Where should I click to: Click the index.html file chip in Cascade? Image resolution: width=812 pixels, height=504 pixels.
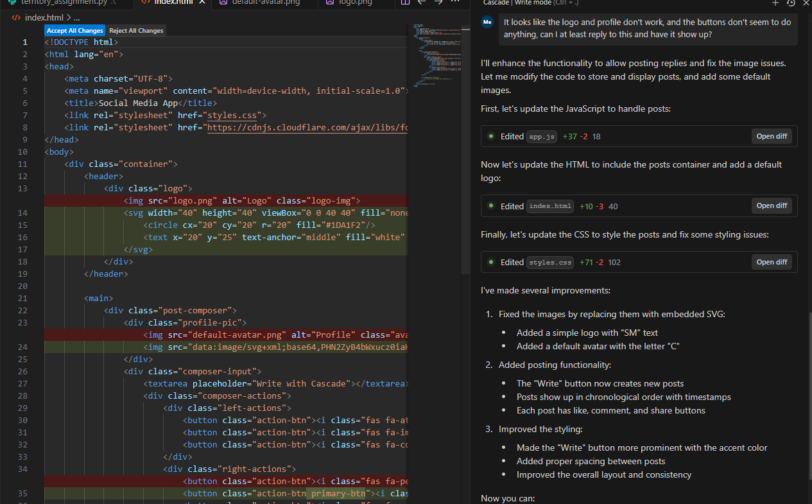pos(550,206)
